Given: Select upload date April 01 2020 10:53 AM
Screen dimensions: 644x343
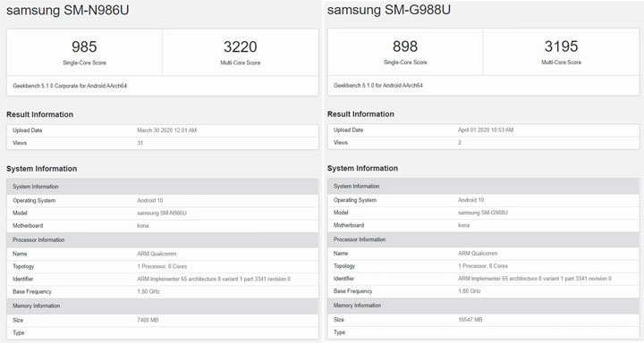Looking at the screenshot, I should pyautogui.click(x=486, y=130).
